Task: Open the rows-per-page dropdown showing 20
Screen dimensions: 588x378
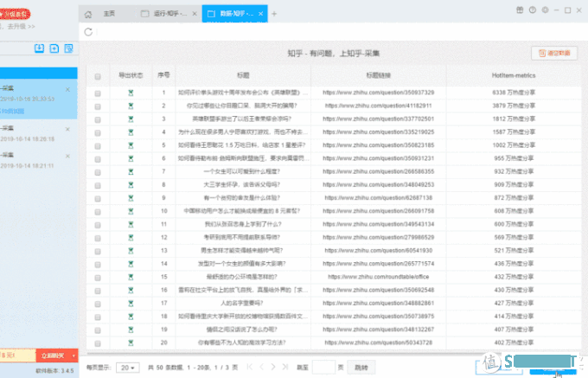Action: click(128, 368)
